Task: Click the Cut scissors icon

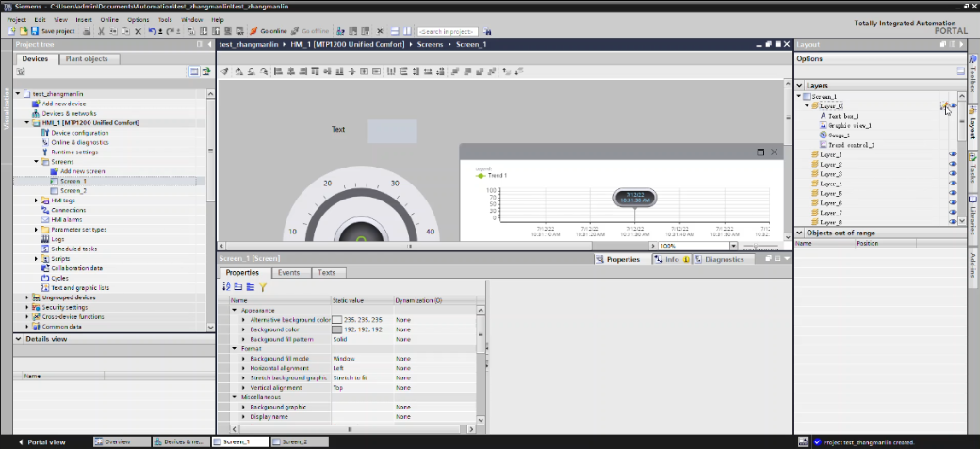Action: [x=101, y=31]
